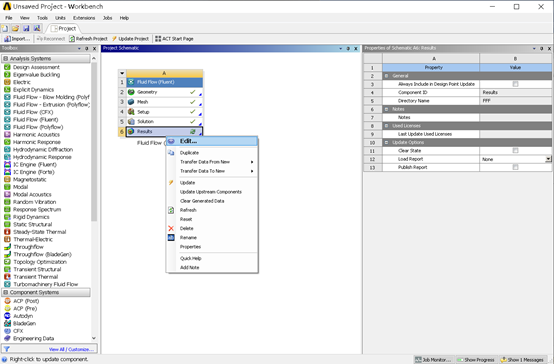554x364 pixels.
Task: Choose Duplicate in the context menu
Action: tap(212, 153)
